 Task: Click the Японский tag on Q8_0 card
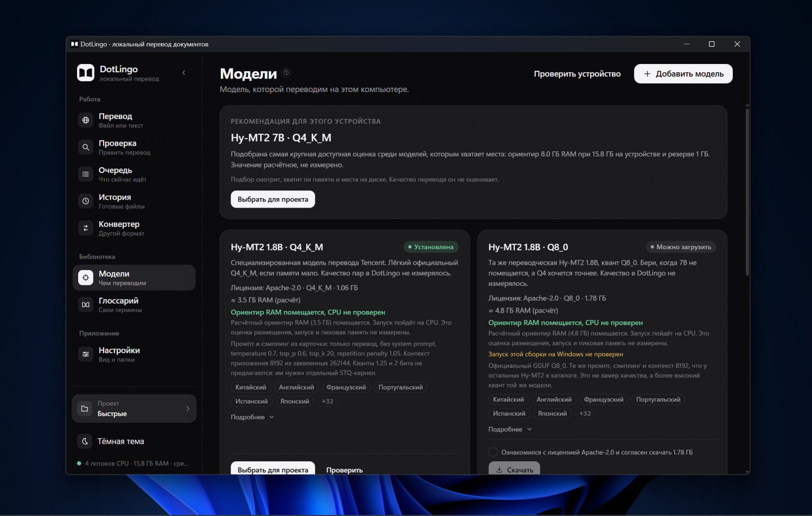click(552, 414)
